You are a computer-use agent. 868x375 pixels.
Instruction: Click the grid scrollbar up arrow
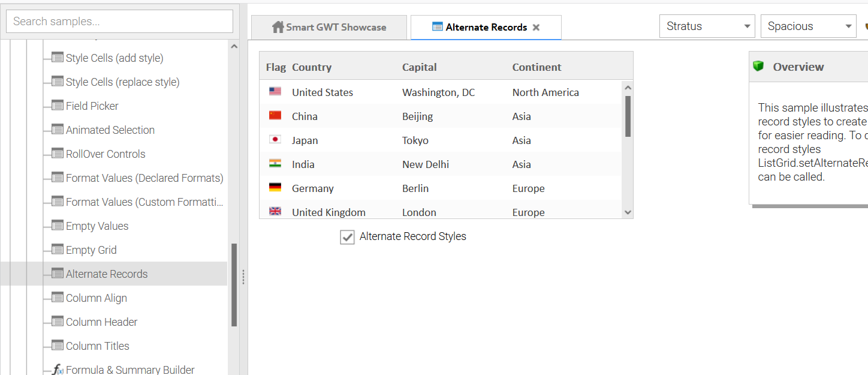tap(628, 88)
